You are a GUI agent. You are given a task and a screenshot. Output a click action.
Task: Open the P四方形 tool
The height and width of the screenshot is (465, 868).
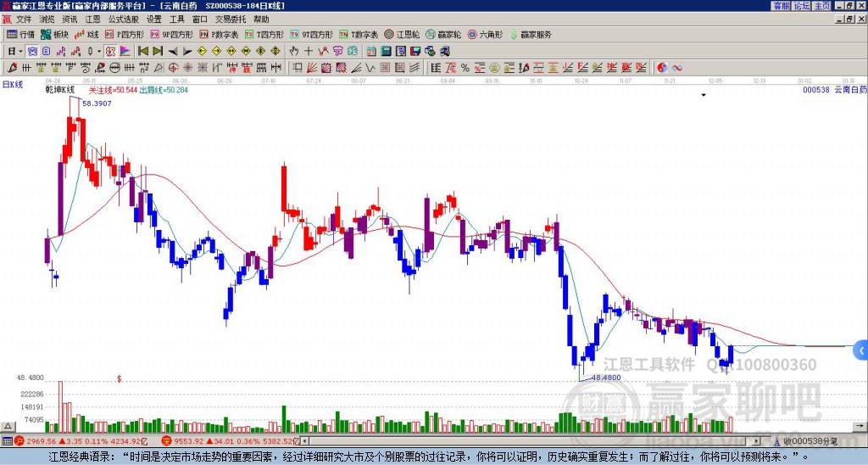[125, 34]
